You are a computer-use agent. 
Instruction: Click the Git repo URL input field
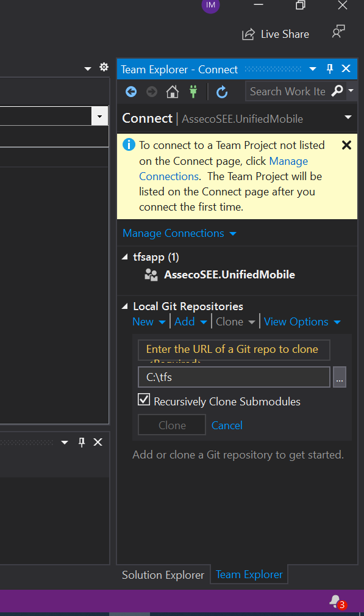click(234, 350)
